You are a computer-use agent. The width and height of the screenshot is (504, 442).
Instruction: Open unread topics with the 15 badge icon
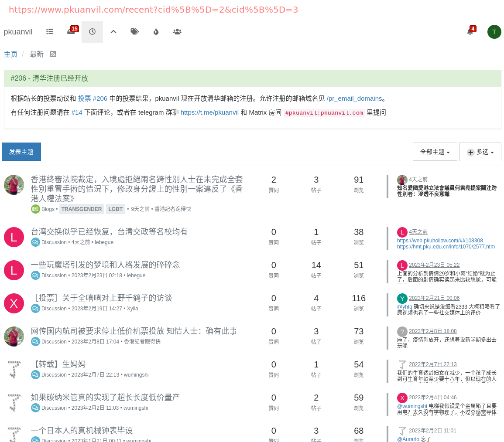(71, 32)
